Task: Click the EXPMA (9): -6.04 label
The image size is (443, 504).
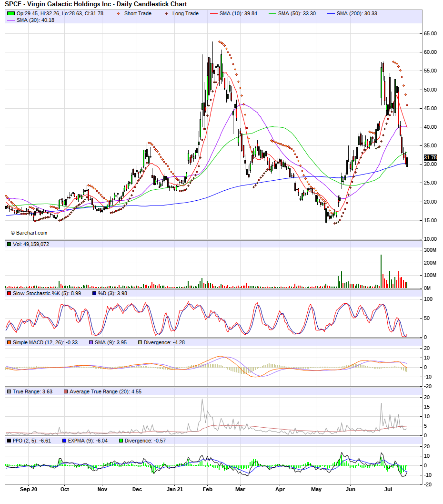Action: tap(88, 441)
